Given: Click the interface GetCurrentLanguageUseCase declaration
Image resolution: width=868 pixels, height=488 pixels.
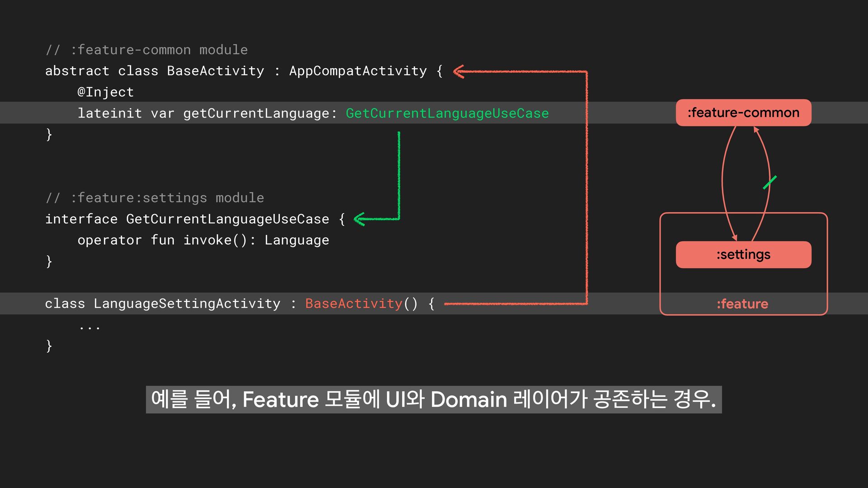Looking at the screenshot, I should pos(194,219).
